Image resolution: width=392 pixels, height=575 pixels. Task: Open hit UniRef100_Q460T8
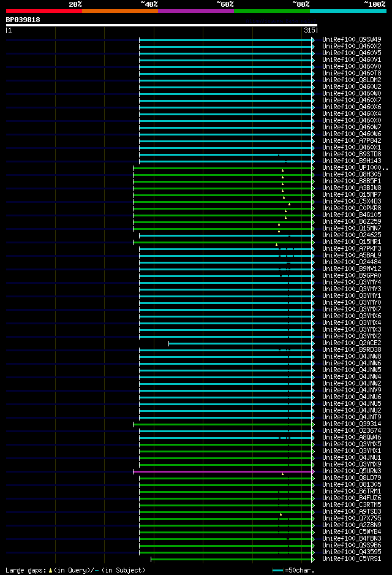pyautogui.click(x=352, y=73)
